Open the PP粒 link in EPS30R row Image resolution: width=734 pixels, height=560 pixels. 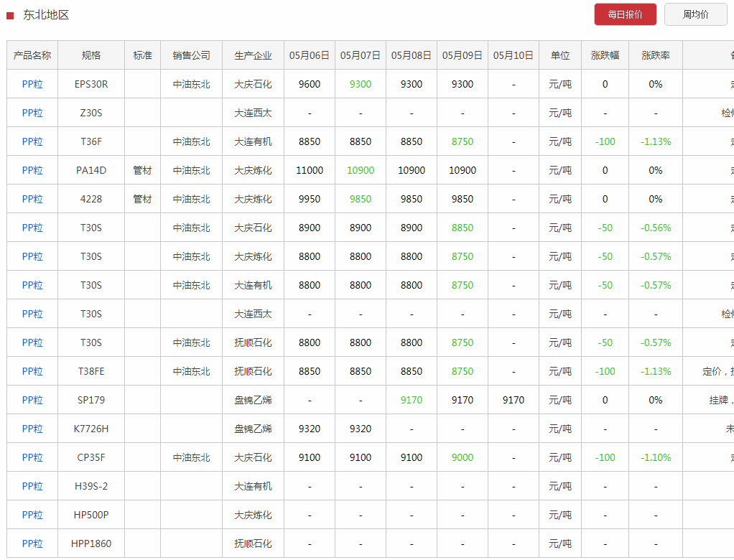pyautogui.click(x=32, y=84)
